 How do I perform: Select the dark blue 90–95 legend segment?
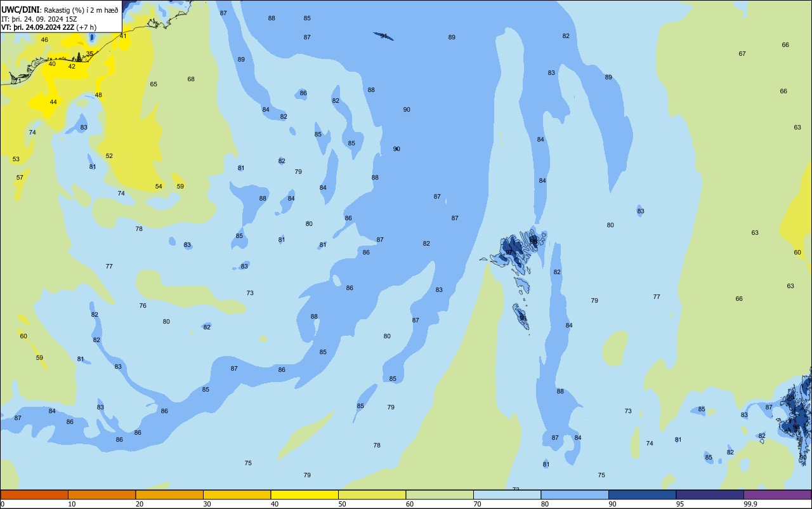642,494
